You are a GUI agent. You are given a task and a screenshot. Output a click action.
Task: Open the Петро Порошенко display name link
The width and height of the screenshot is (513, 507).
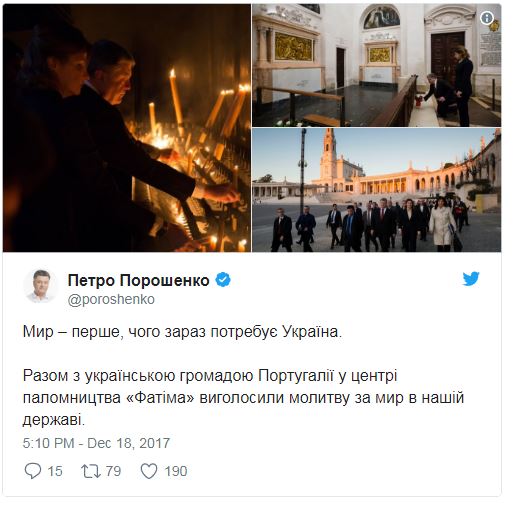coord(138,280)
